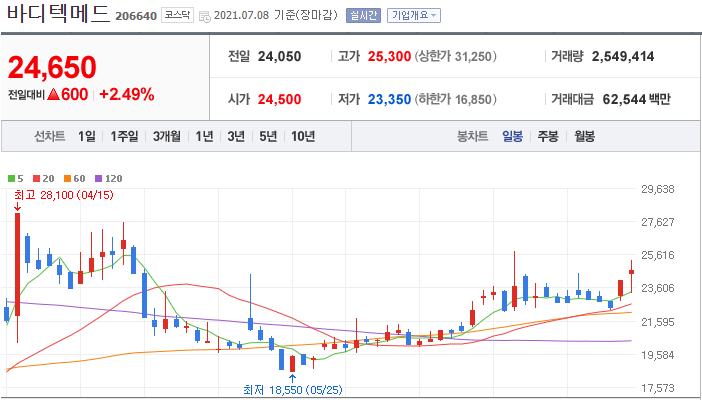This screenshot has width=702, height=400.
Task: Click the 17,573 y-axis label
Action: coord(658,388)
